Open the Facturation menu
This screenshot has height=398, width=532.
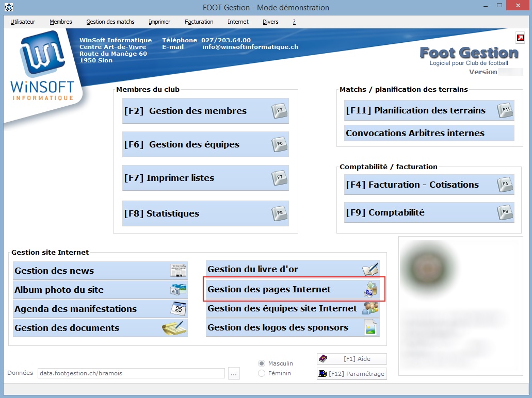pos(199,22)
